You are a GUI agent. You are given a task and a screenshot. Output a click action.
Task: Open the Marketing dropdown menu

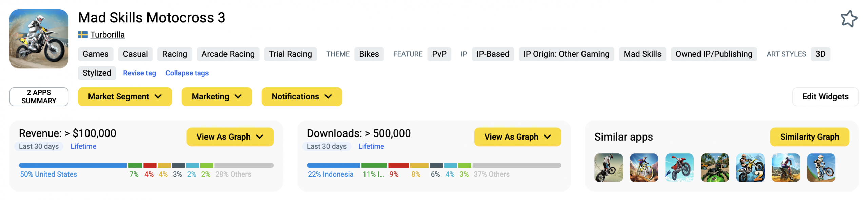pyautogui.click(x=217, y=97)
